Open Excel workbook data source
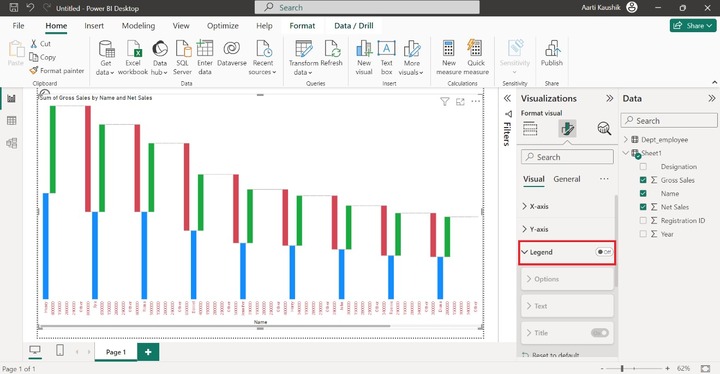Image resolution: width=720 pixels, height=374 pixels. point(133,57)
